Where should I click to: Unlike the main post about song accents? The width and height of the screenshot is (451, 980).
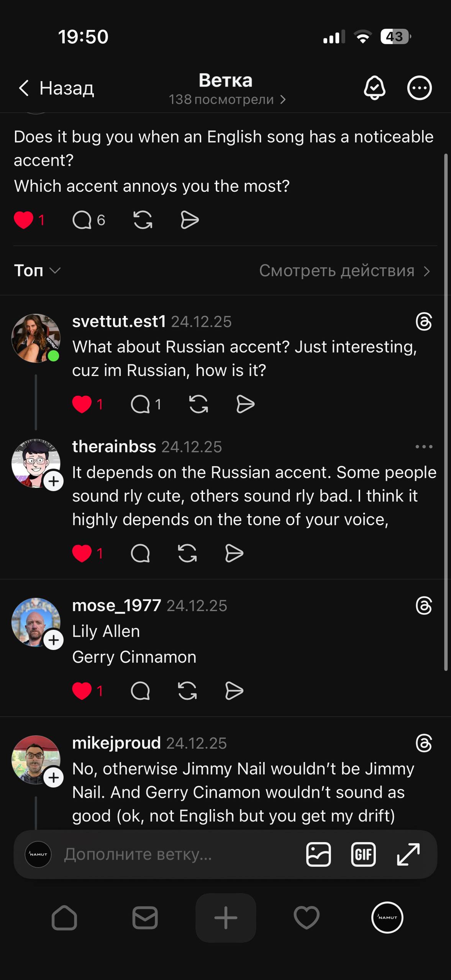(x=23, y=220)
